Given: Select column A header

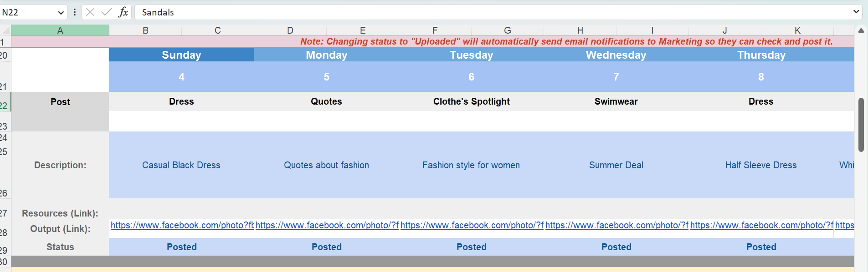Looking at the screenshot, I should tap(60, 30).
